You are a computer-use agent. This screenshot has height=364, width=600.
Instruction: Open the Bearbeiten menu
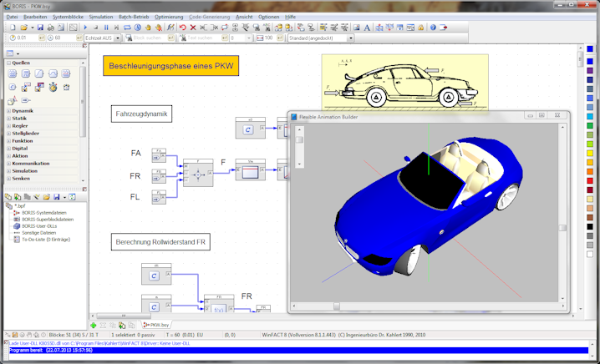(35, 17)
